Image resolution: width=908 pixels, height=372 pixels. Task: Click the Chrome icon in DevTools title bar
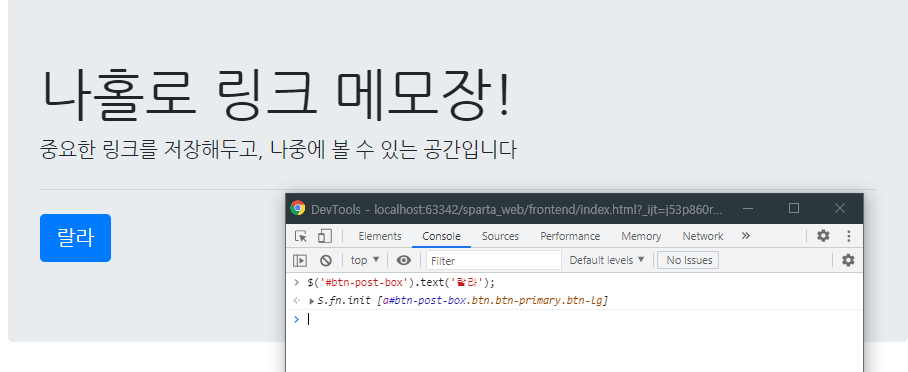298,209
